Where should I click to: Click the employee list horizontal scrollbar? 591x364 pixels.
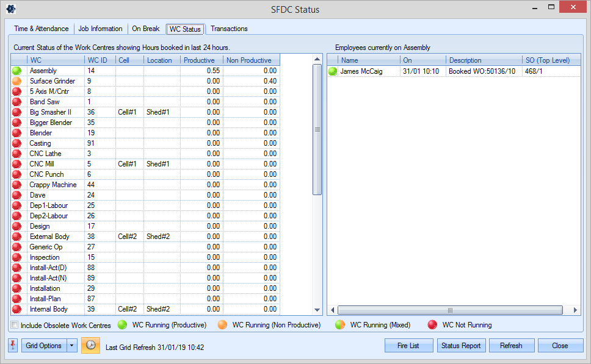coord(449,310)
